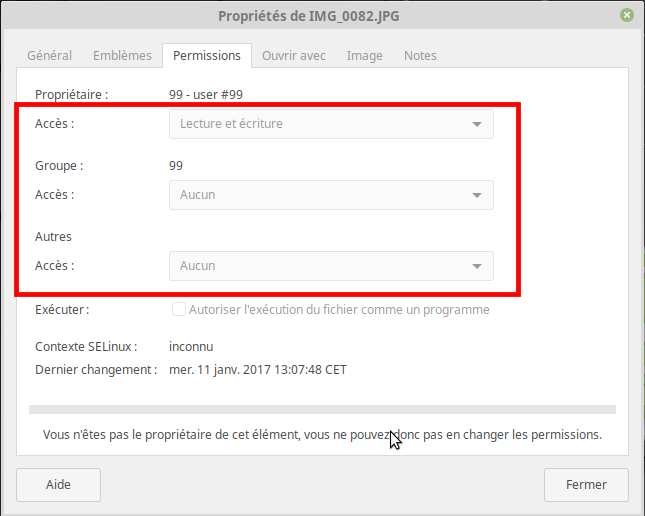Click the ownership warning message text
This screenshot has width=645, height=516.
click(322, 435)
